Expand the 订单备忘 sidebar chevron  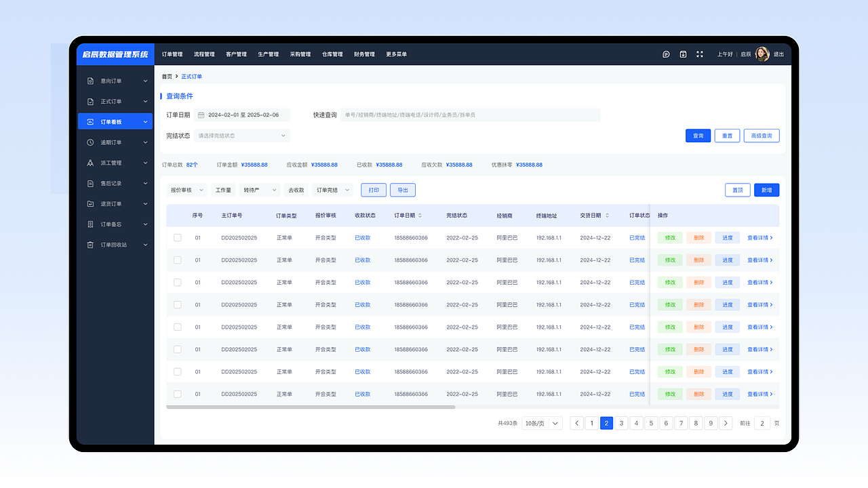click(x=145, y=224)
